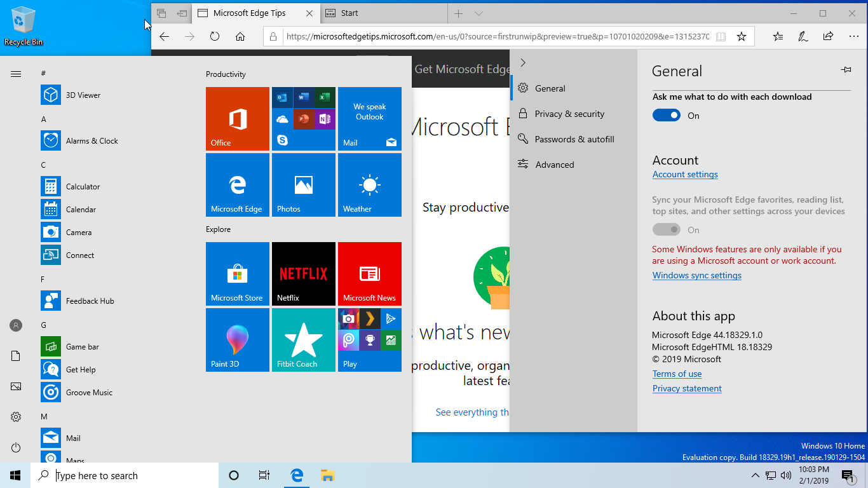Open the Microsoft Edge tile in Start

pos(238,185)
